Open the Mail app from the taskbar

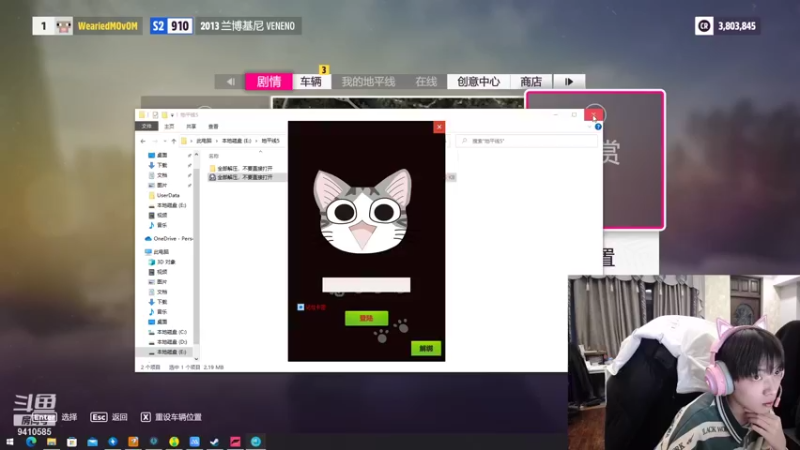92,442
